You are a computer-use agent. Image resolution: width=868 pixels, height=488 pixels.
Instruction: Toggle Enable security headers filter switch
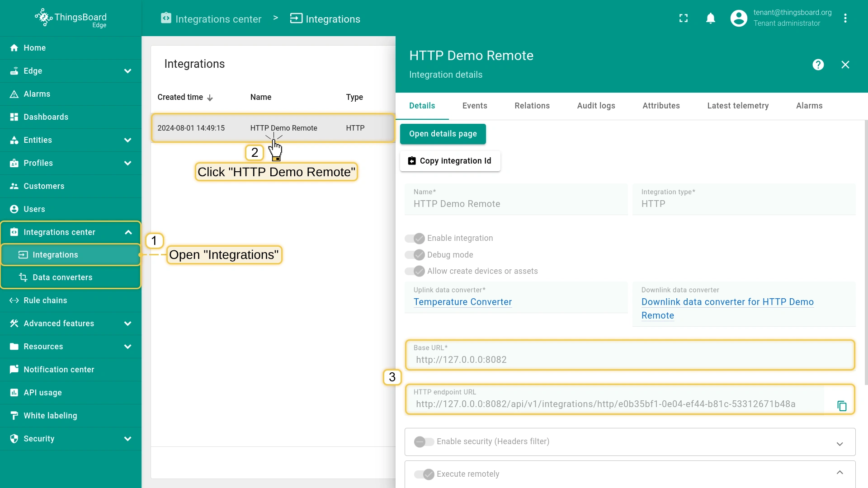[x=424, y=441]
